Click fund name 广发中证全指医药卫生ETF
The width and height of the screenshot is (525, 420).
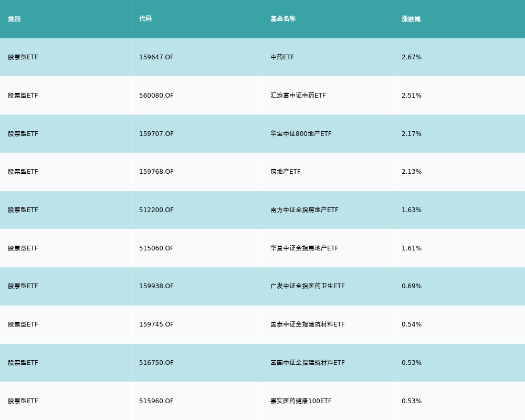pos(308,286)
